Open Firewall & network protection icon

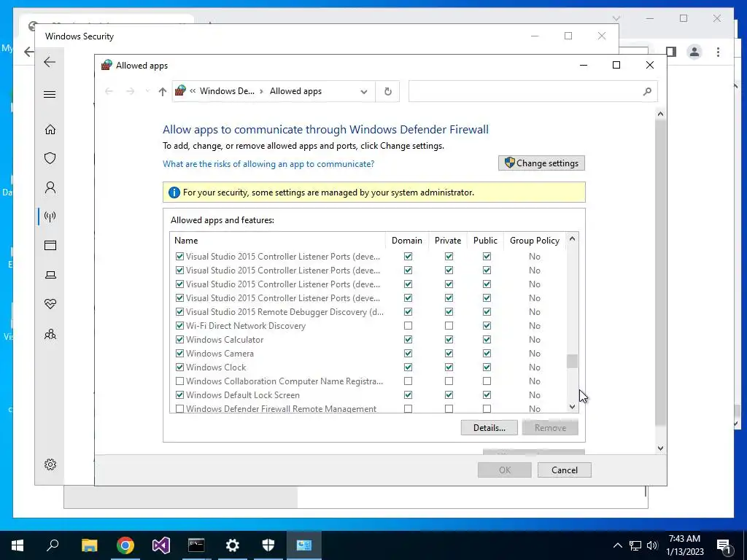(50, 217)
